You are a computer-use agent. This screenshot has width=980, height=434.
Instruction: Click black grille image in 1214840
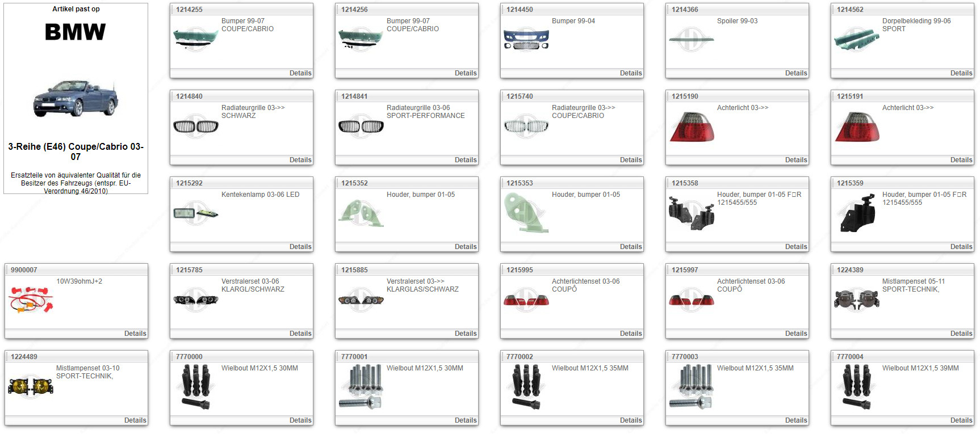tap(196, 127)
